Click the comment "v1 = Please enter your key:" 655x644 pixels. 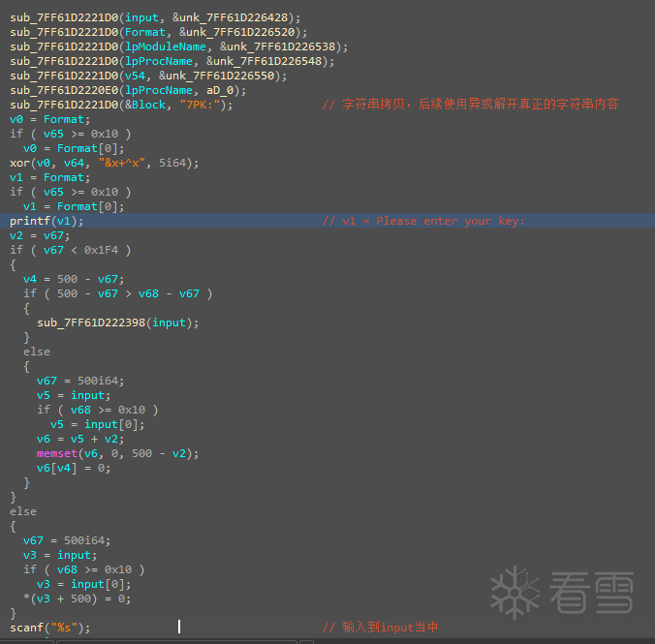click(x=423, y=221)
